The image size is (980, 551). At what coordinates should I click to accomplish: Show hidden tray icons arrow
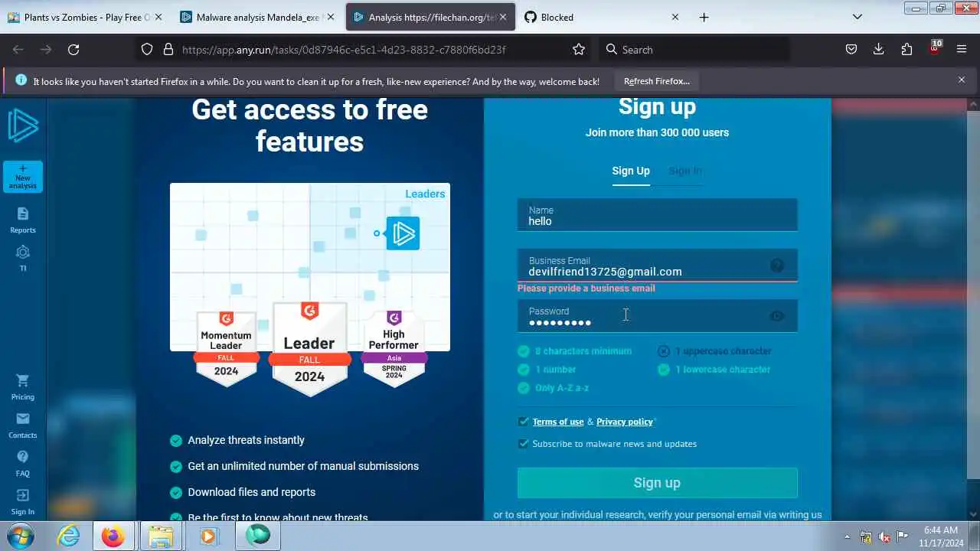click(x=847, y=536)
